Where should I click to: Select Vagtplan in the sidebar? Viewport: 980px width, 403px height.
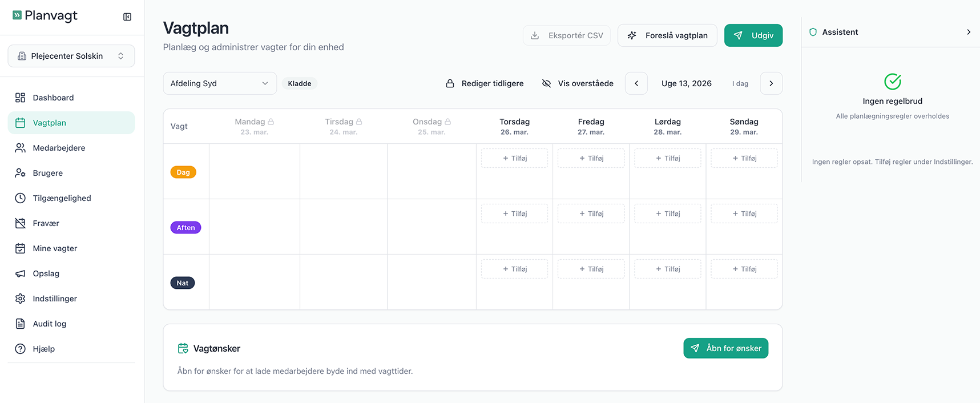[x=71, y=123]
